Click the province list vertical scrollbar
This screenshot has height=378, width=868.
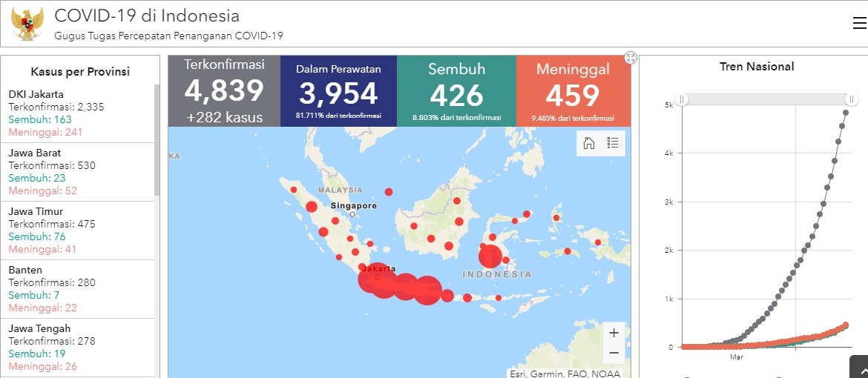(x=157, y=141)
